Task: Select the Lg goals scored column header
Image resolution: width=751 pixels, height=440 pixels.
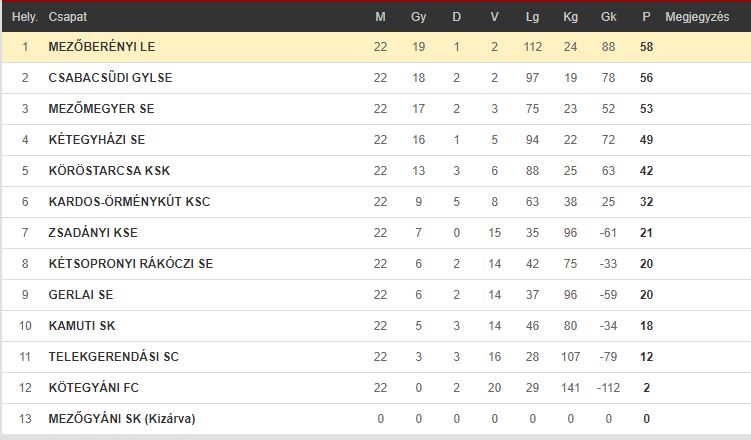Action: (532, 17)
